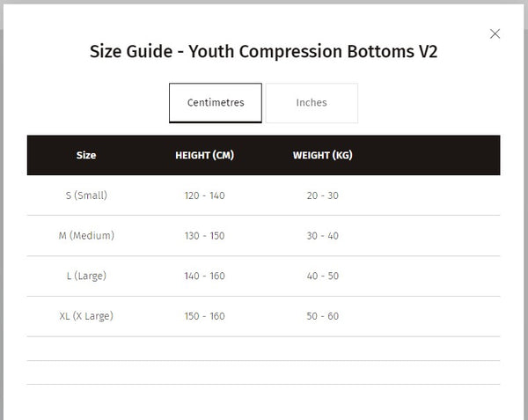Click the 20 - 30 weight cell
This screenshot has height=420, width=528.
pyautogui.click(x=322, y=195)
